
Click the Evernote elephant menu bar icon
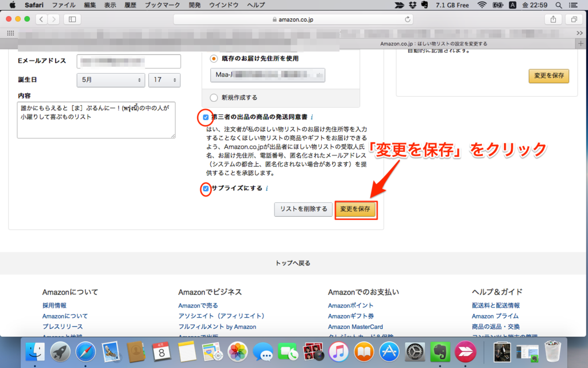point(424,5)
